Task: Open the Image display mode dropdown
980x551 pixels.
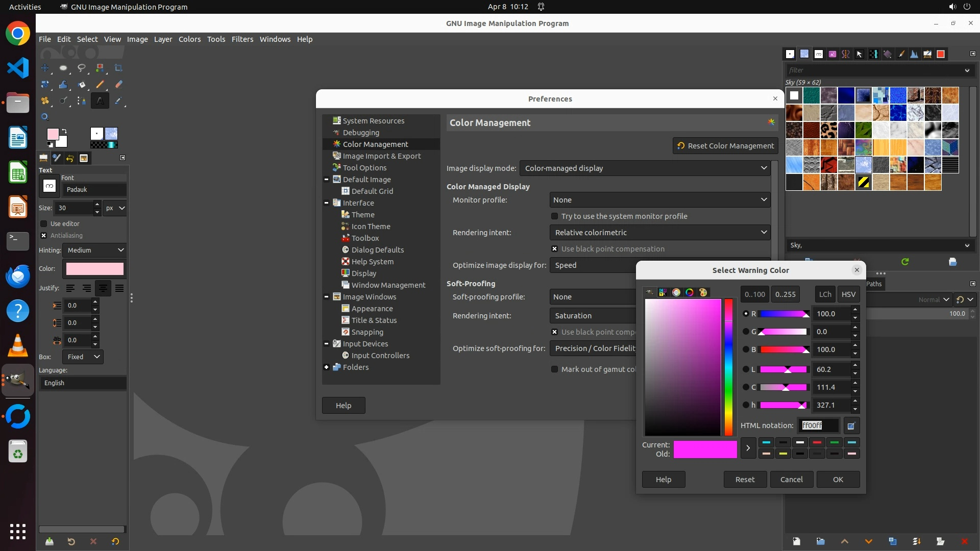Action: click(x=646, y=168)
